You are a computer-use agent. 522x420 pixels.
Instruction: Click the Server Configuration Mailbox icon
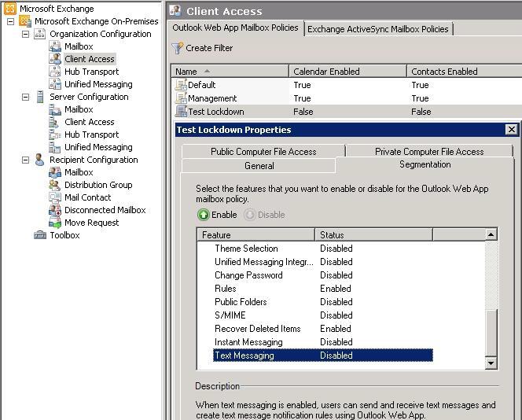pyautogui.click(x=55, y=109)
